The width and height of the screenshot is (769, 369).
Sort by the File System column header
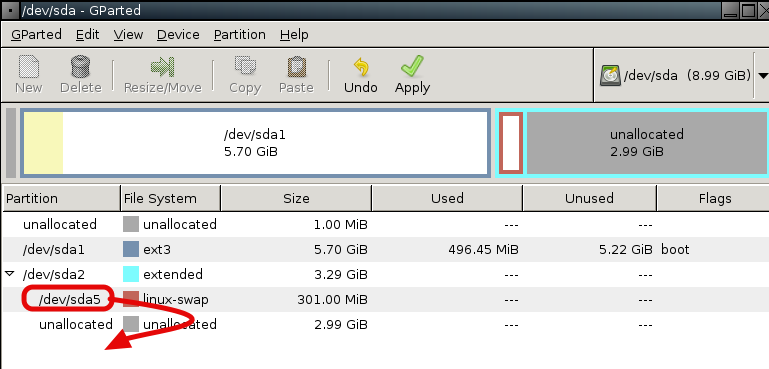[x=171, y=198]
